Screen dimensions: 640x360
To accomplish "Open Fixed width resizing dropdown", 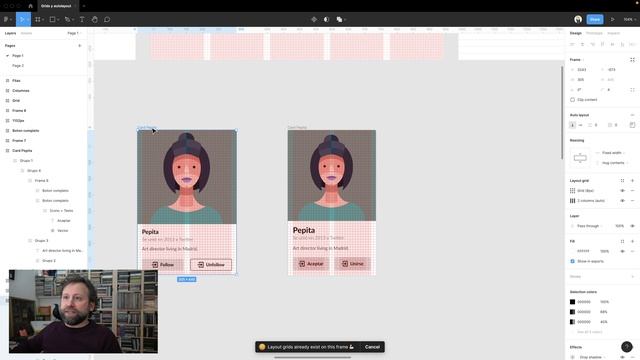I will (613, 153).
